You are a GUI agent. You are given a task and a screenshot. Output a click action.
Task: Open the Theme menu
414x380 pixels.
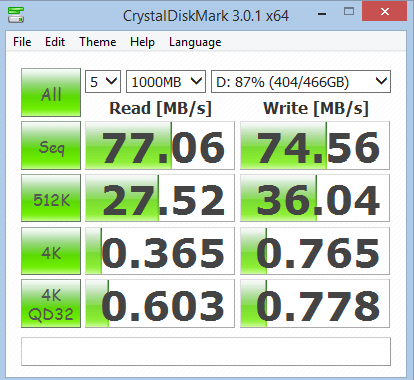tap(98, 42)
